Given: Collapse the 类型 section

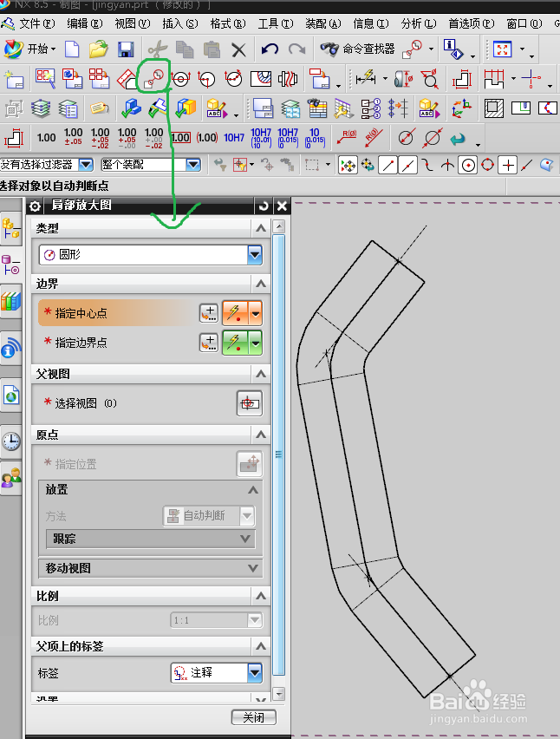Looking at the screenshot, I should [x=260, y=229].
